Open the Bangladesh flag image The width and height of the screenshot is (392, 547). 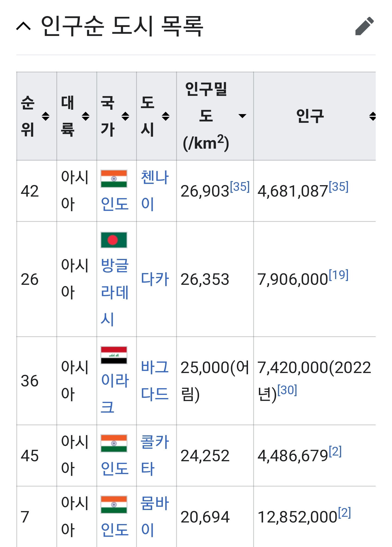tap(114, 240)
